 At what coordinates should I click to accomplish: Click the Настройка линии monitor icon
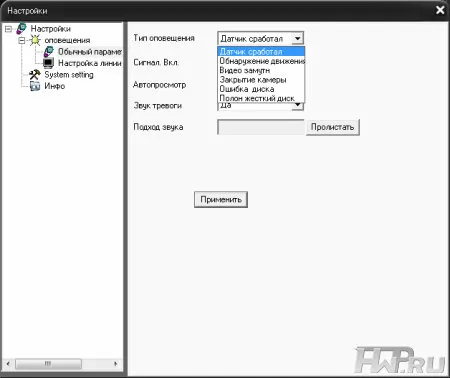tap(49, 63)
